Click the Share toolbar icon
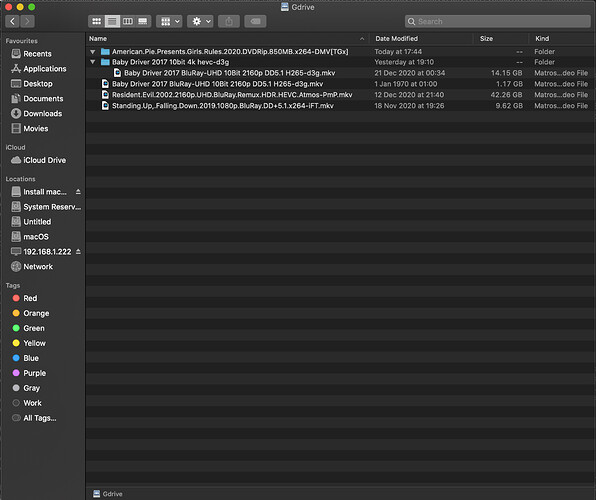This screenshot has height=500, width=596. [x=229, y=21]
